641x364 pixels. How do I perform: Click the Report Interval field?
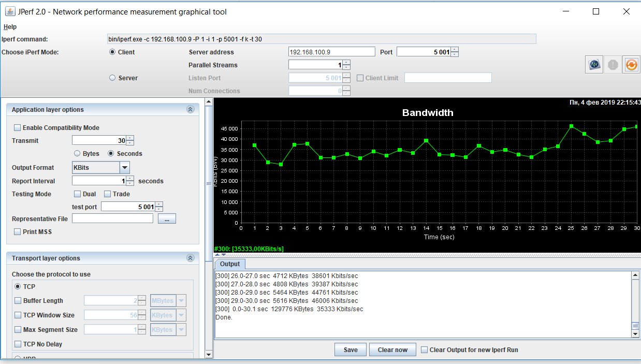pyautogui.click(x=99, y=181)
